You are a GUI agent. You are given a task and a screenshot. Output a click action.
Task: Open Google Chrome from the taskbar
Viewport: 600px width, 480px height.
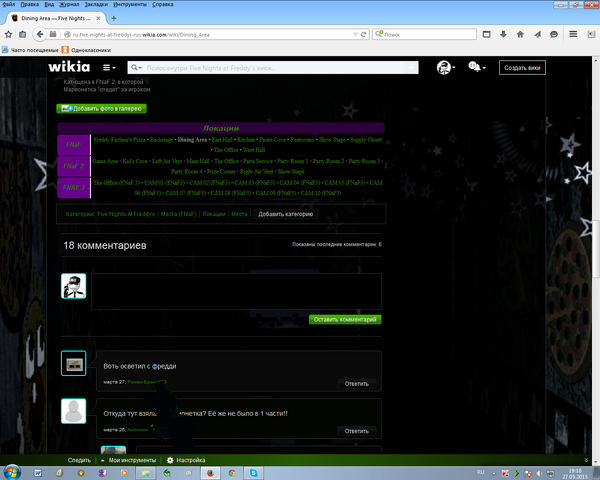[232, 473]
